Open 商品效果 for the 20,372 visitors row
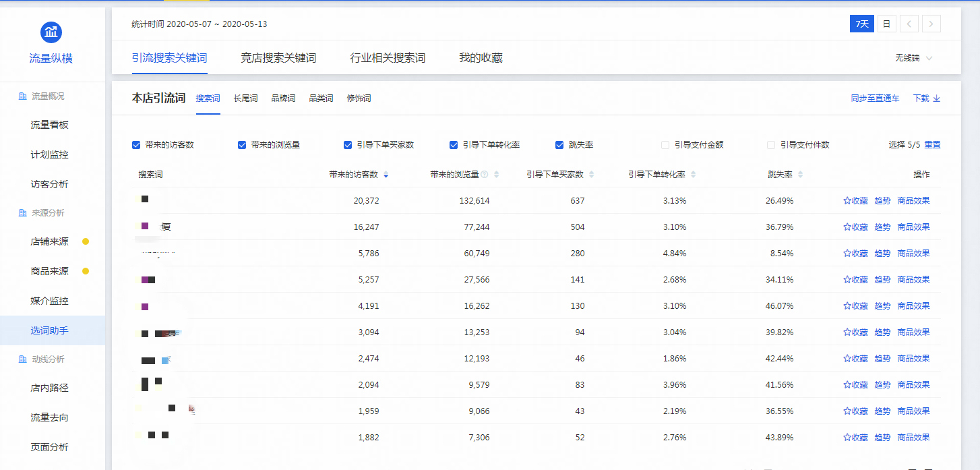The width and height of the screenshot is (980, 470). click(x=913, y=201)
